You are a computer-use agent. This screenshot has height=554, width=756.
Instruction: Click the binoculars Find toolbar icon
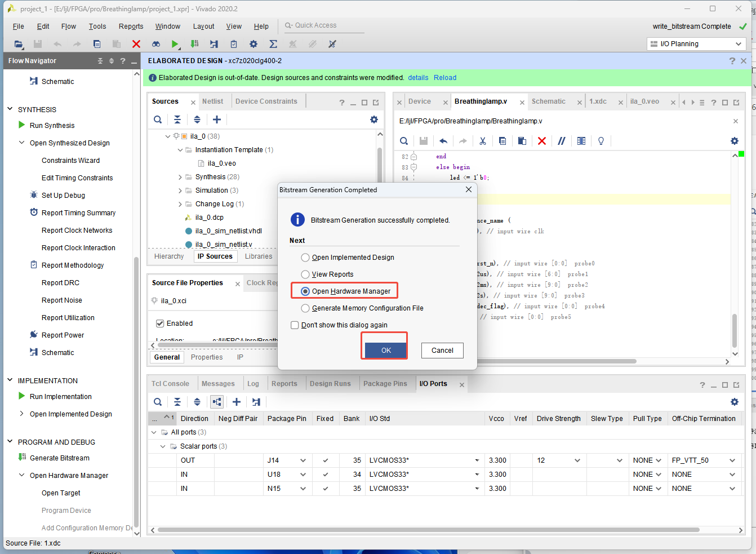pyautogui.click(x=156, y=44)
